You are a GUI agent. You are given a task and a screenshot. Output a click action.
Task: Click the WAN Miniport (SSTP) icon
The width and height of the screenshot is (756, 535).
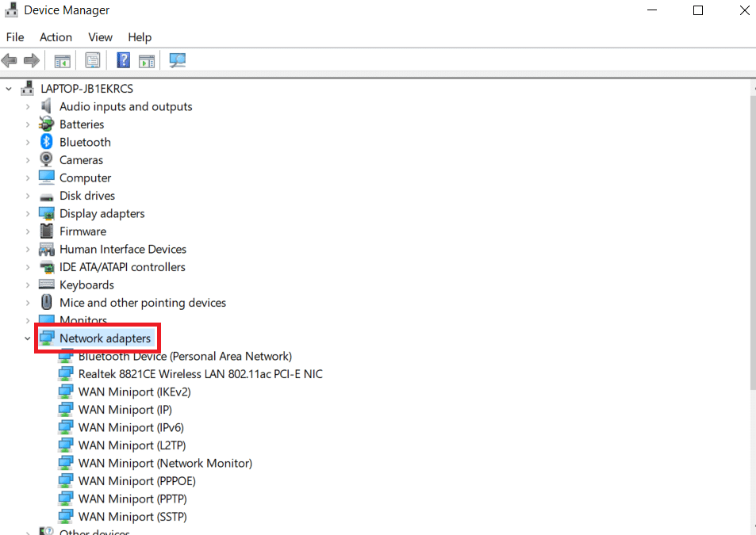[66, 516]
